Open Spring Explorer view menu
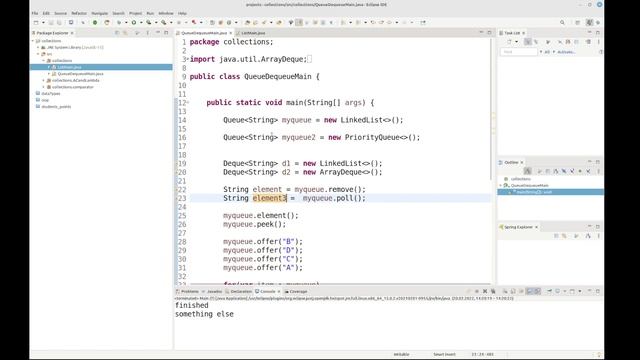The height and width of the screenshot is (360, 640). [598, 236]
